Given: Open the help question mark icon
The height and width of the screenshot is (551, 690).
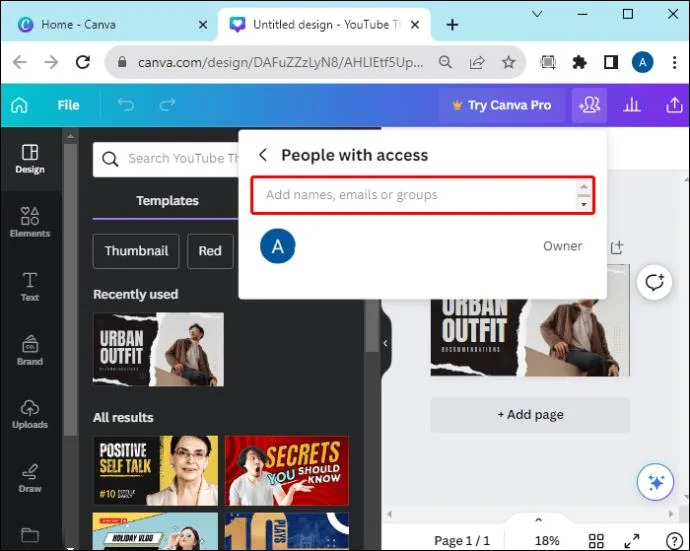Looking at the screenshot, I should (x=674, y=540).
